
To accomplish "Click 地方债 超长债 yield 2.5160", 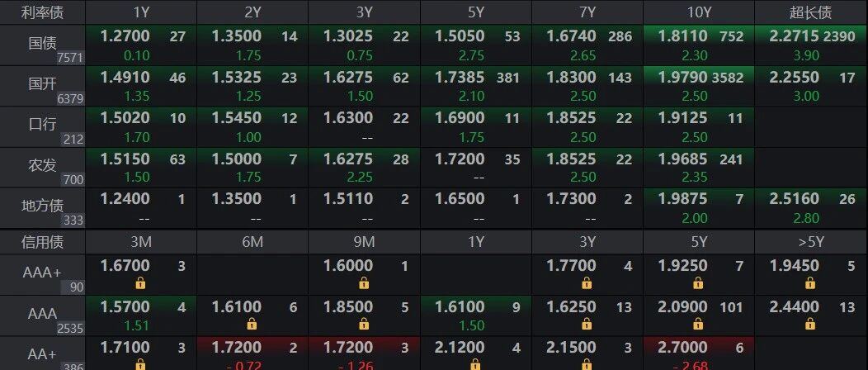I will (x=795, y=198).
